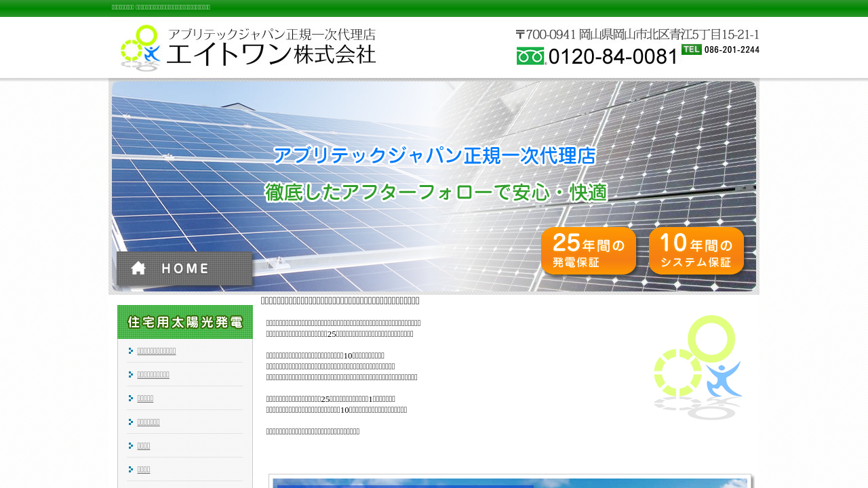Click the arrow bullet of the fifth sidebar link

[131, 446]
